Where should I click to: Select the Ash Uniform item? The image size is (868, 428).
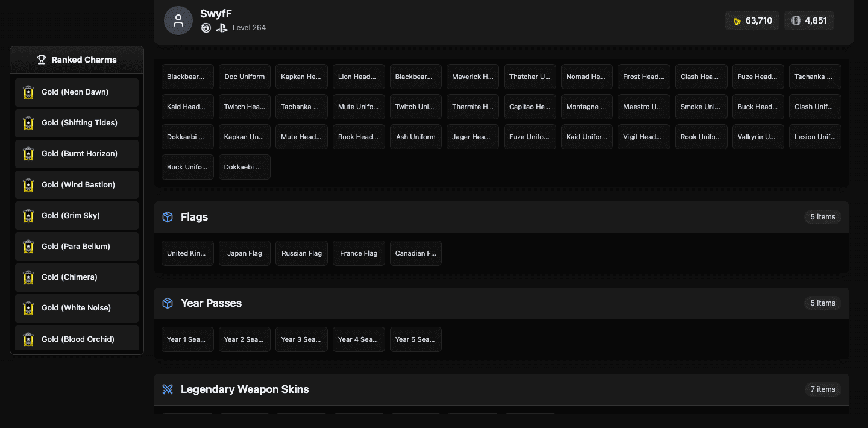415,137
